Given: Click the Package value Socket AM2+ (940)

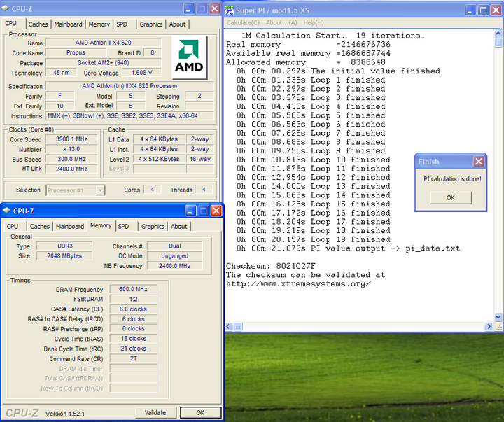Looking at the screenshot, I should tap(103, 62).
